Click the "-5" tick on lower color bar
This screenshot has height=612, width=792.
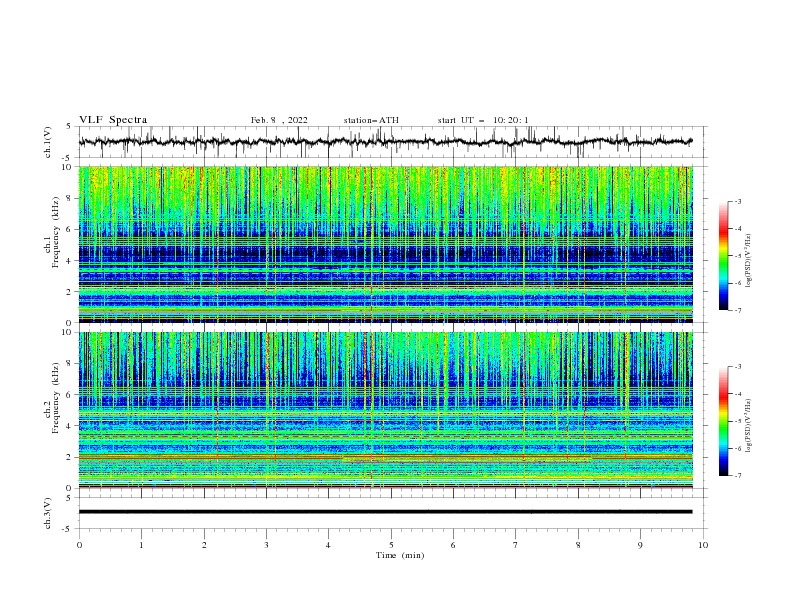(x=737, y=421)
